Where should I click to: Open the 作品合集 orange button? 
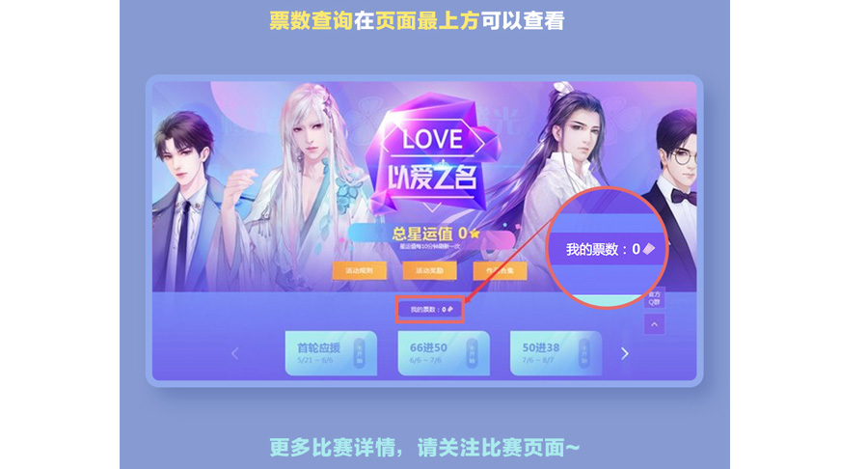point(500,270)
